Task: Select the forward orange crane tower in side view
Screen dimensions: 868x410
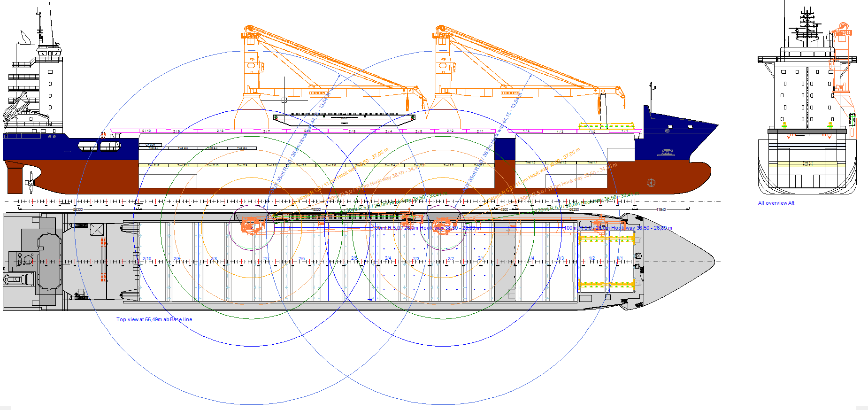Action: click(x=443, y=66)
